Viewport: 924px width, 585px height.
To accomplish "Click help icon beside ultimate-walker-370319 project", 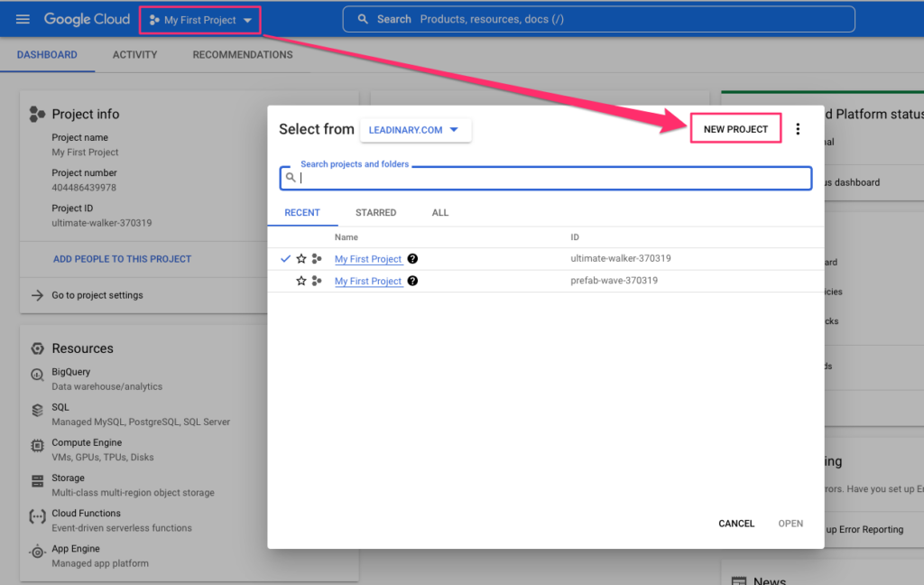I will point(412,259).
